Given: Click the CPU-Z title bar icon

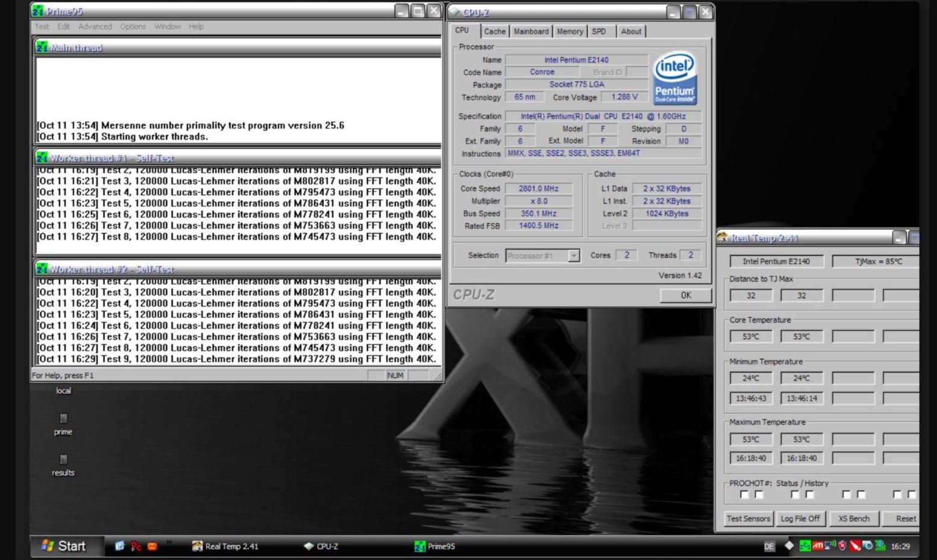Looking at the screenshot, I should (454, 11).
